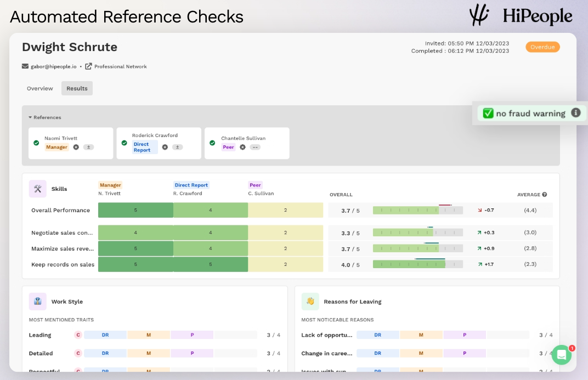588x380 pixels.
Task: Click the Reasons for Leaving wave icon
Action: [310, 301]
